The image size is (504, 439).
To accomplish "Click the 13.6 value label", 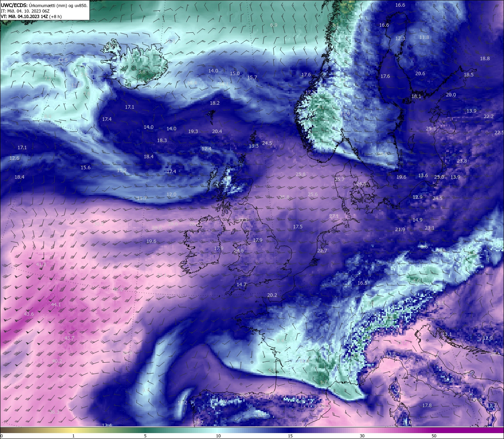I will 423,176.
